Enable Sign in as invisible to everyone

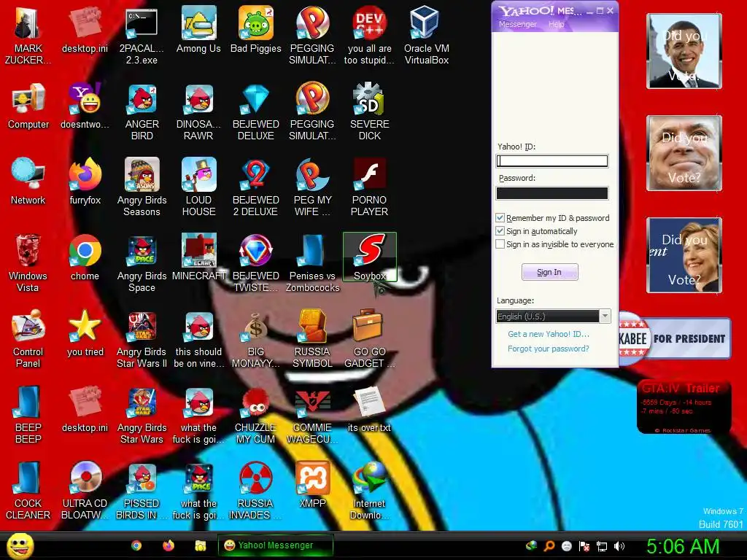tap(500, 244)
